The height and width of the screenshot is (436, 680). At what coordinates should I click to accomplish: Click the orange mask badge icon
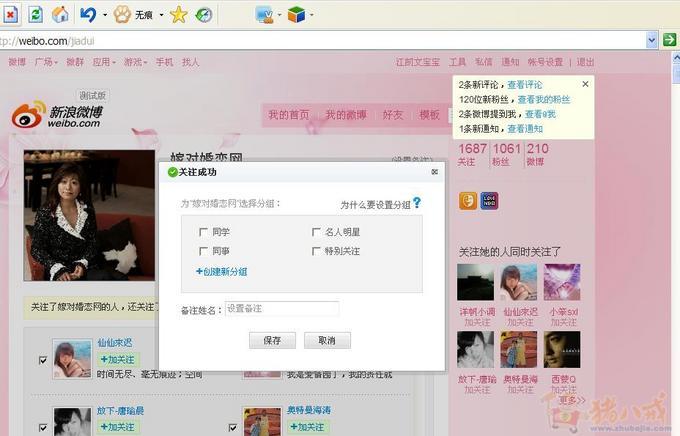(467, 201)
